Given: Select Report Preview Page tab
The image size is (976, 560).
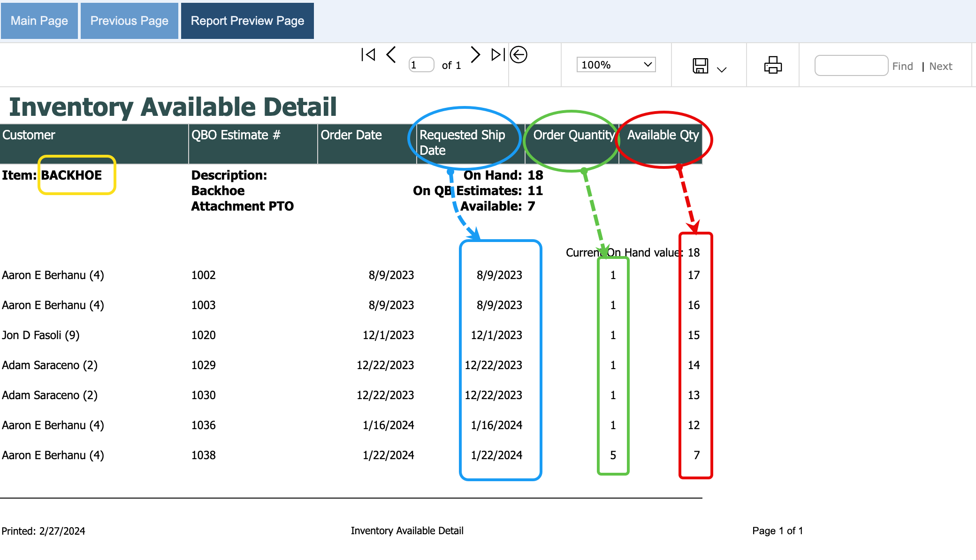Looking at the screenshot, I should pos(247,21).
